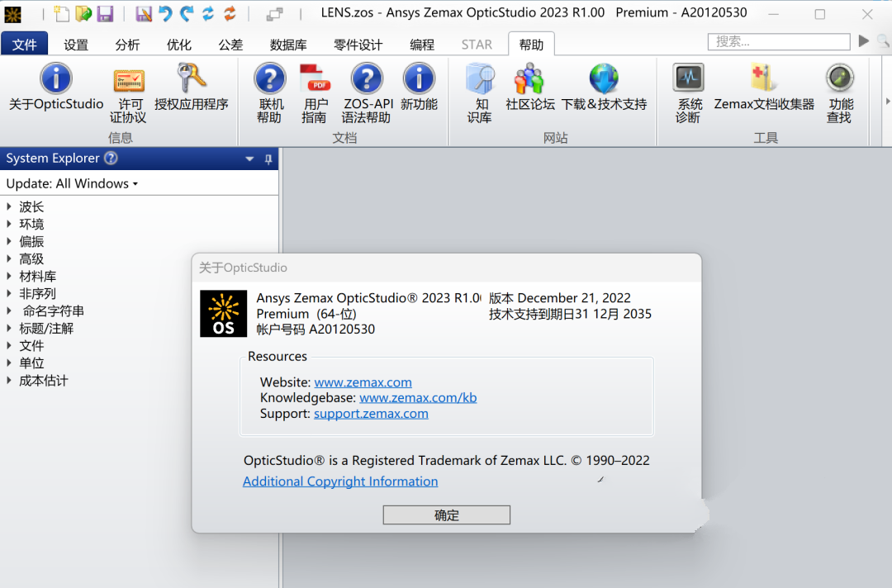The image size is (892, 588).
Task: Click the 帐户号码 A20120530 text in the About dialog
Action: [x=316, y=330]
